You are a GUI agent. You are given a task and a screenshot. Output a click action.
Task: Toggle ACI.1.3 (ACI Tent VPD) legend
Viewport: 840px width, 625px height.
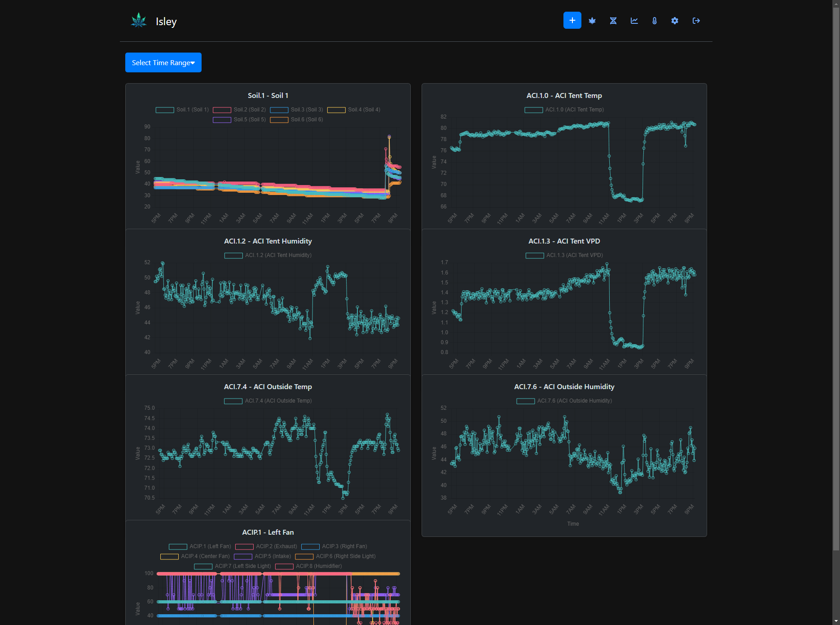point(564,255)
